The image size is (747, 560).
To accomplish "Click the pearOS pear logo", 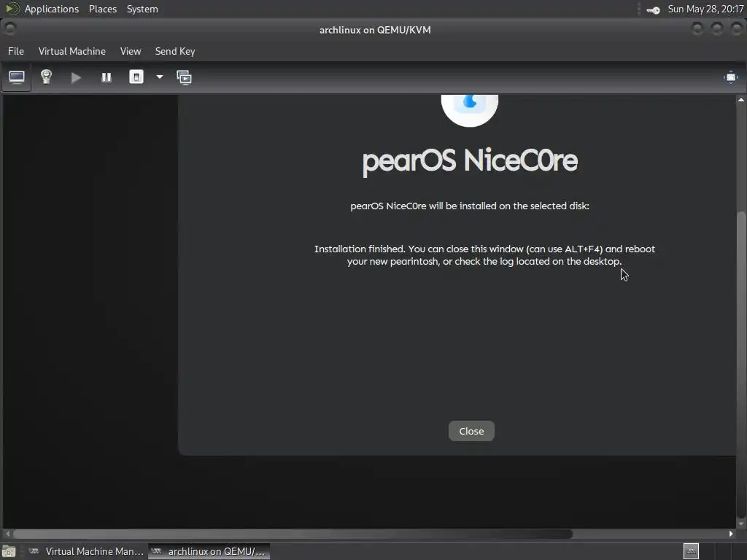I will tap(470, 109).
